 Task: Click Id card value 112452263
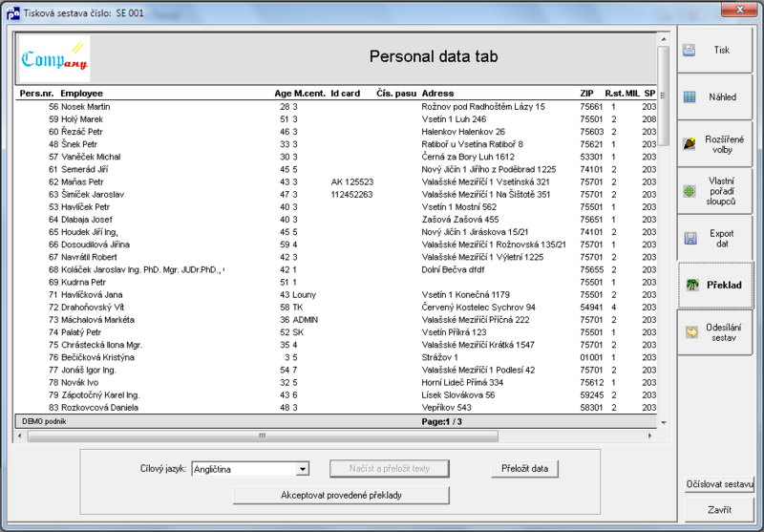coord(351,195)
